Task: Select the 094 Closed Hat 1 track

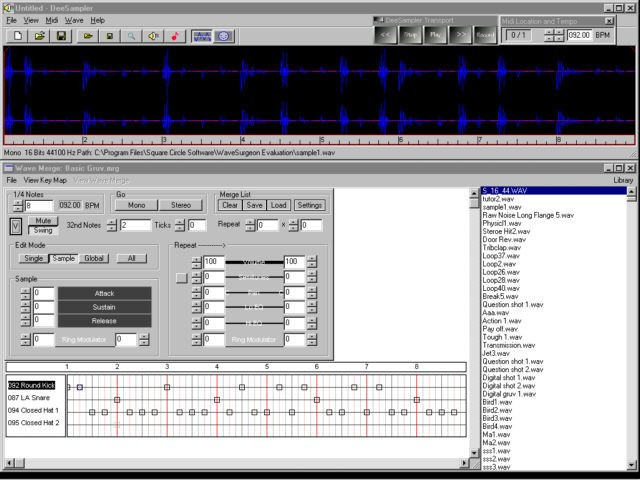Action: point(33,410)
